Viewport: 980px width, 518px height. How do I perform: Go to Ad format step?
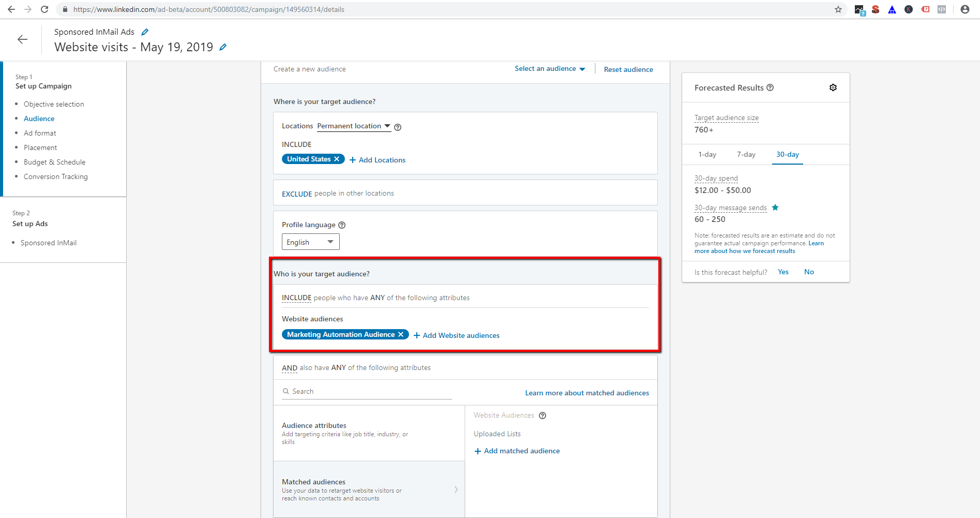click(40, 133)
